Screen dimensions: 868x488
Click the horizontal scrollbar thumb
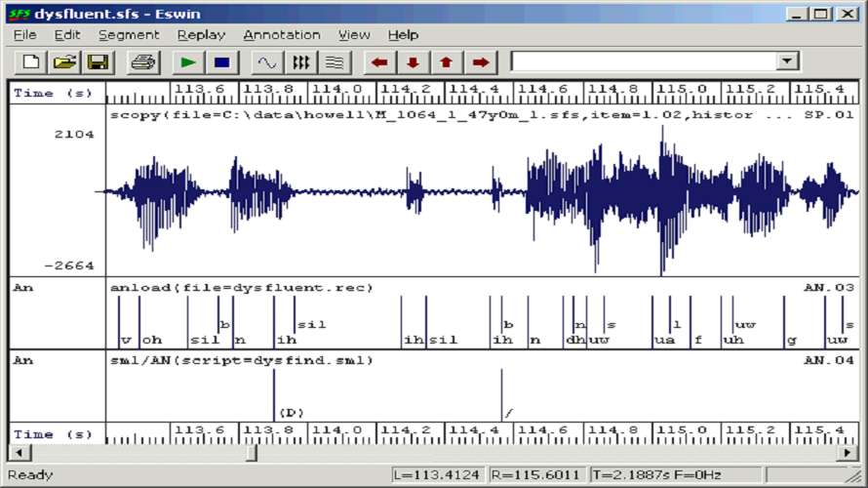252,453
